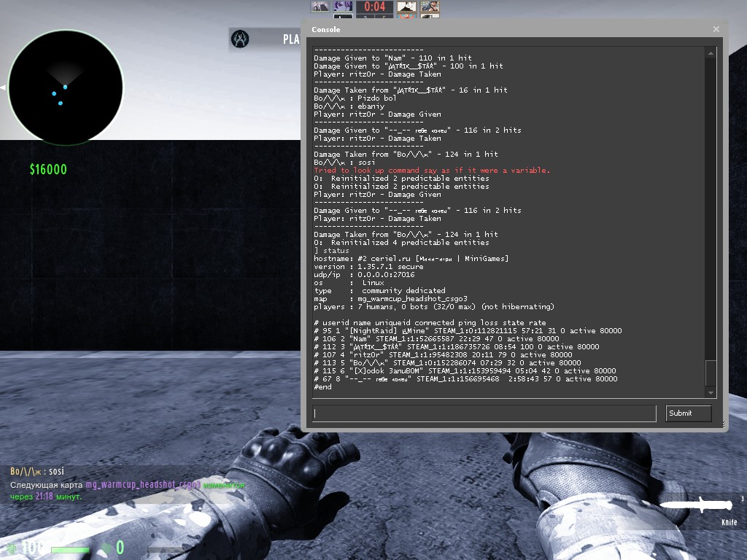The width and height of the screenshot is (747, 560).
Task: Click the $16000 money display
Action: [48, 170]
